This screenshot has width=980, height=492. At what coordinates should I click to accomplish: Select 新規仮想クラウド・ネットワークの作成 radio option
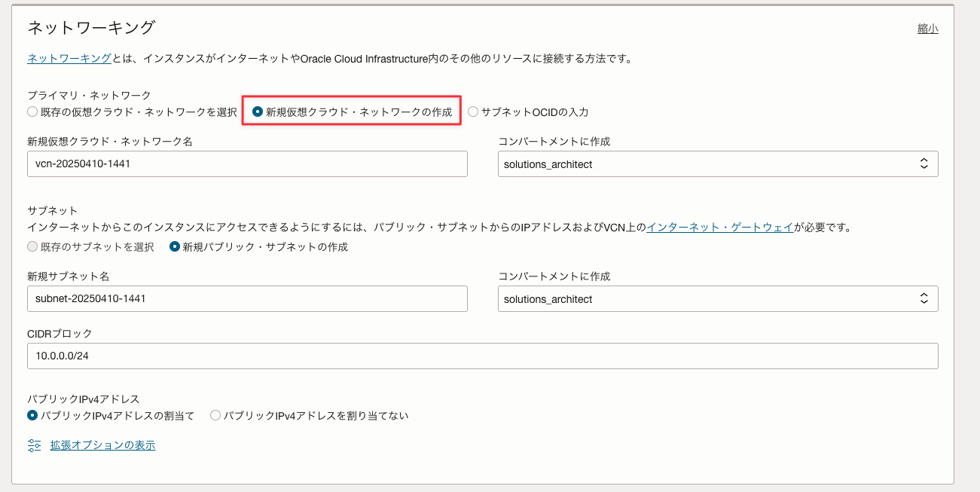258,112
